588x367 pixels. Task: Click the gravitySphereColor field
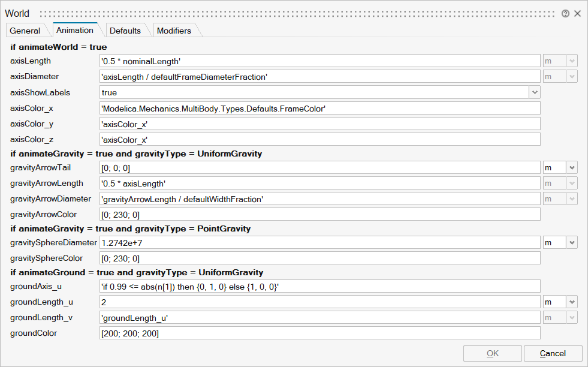click(x=320, y=258)
